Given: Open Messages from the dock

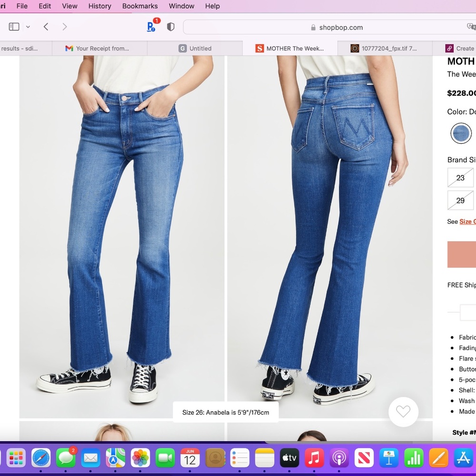Looking at the screenshot, I should [66, 458].
